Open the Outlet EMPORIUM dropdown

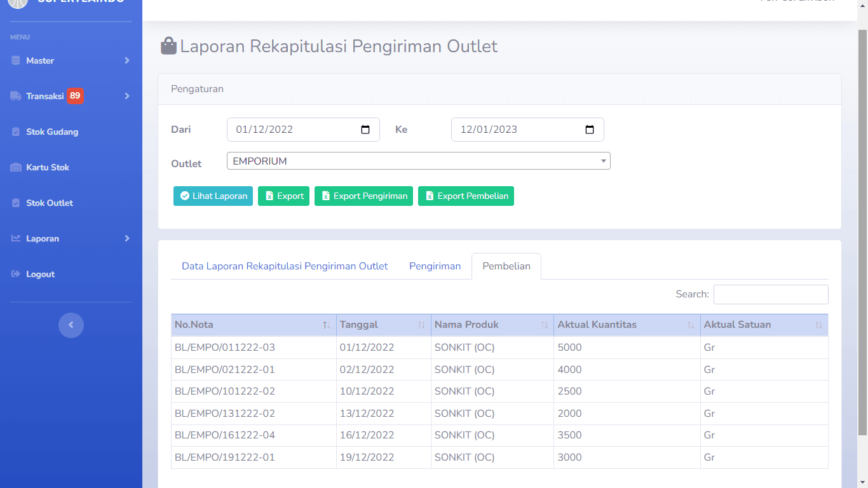tap(418, 161)
